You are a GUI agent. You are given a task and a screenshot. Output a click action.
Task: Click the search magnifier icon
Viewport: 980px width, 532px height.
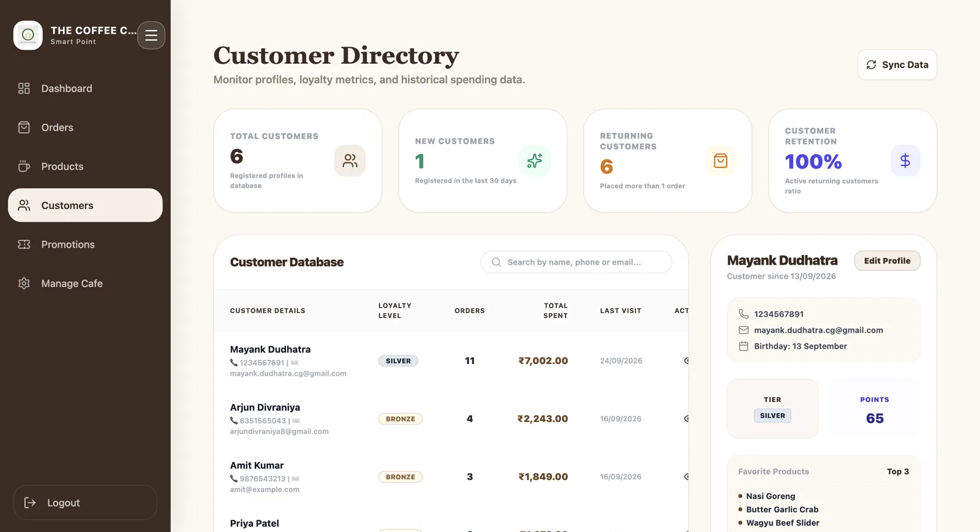click(x=496, y=262)
